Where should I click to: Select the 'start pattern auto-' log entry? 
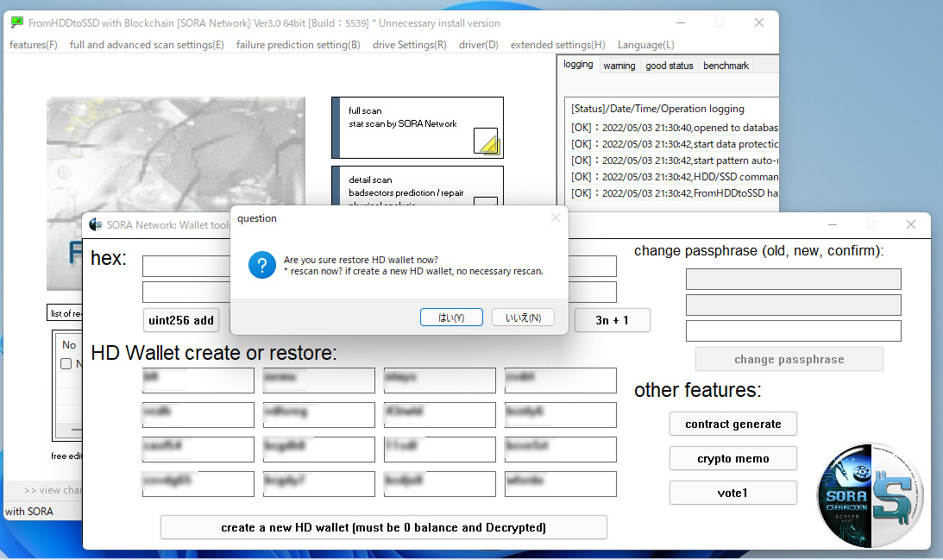[x=675, y=160]
